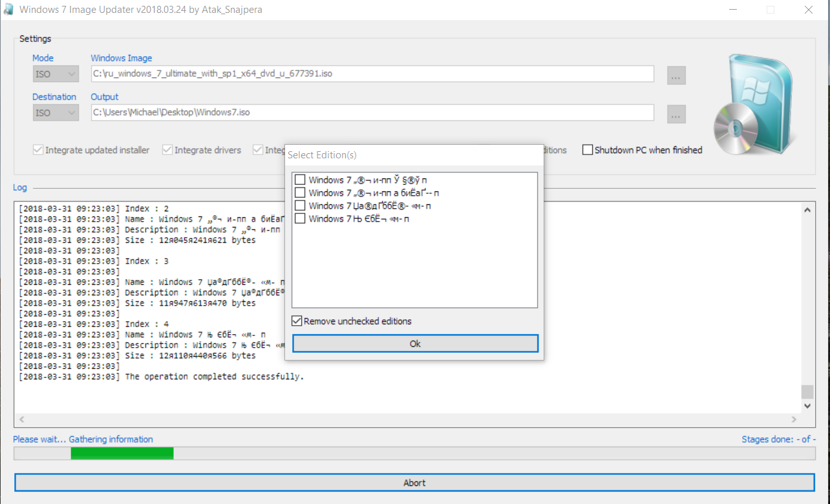Check the third Windows 7 edition in the list

[300, 205]
